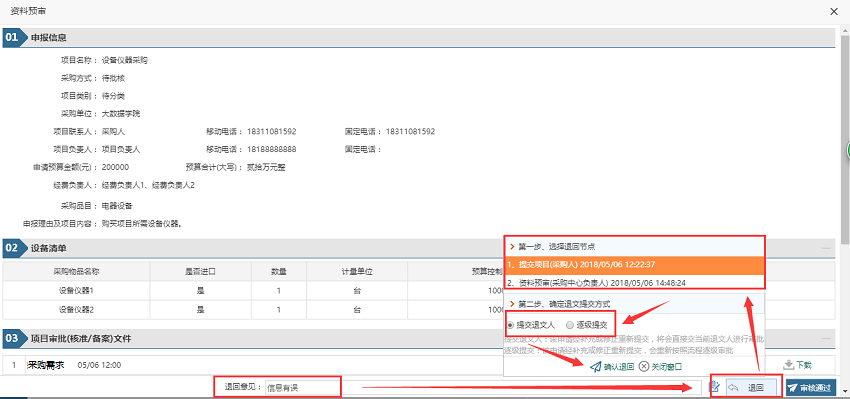This screenshot has width=850, height=399.
Task: Click the 设备仪器2 table cell
Action: [76, 310]
